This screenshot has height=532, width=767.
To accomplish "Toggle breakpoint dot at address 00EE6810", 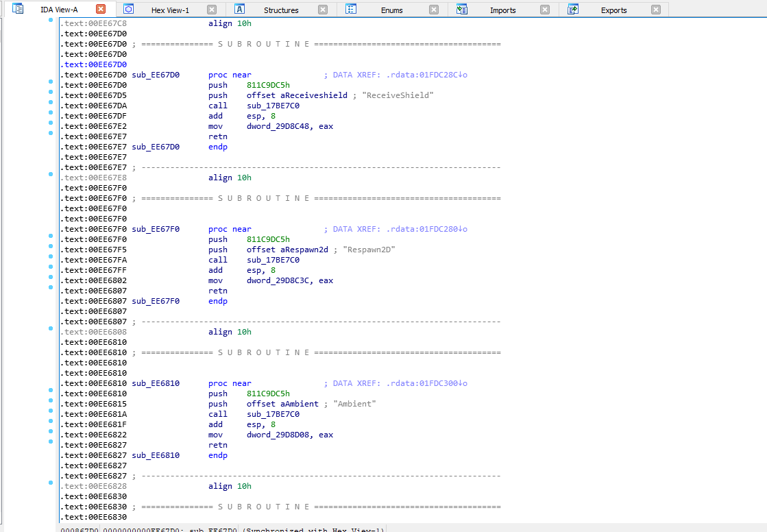I will (51, 390).
